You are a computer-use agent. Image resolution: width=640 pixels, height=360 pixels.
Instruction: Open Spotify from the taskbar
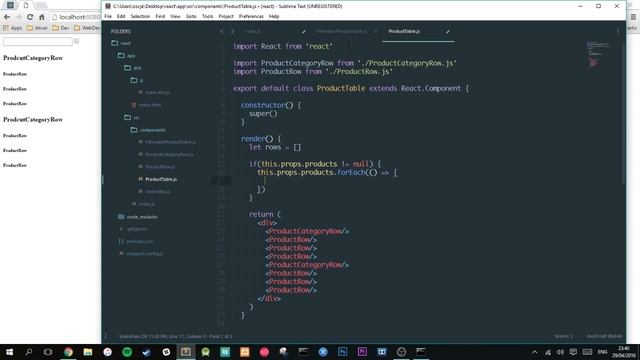pos(127,352)
